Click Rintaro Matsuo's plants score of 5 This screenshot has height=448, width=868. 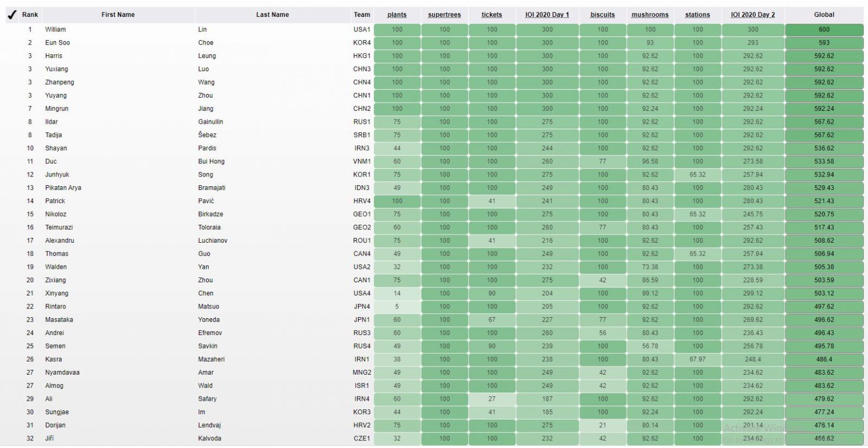click(397, 307)
